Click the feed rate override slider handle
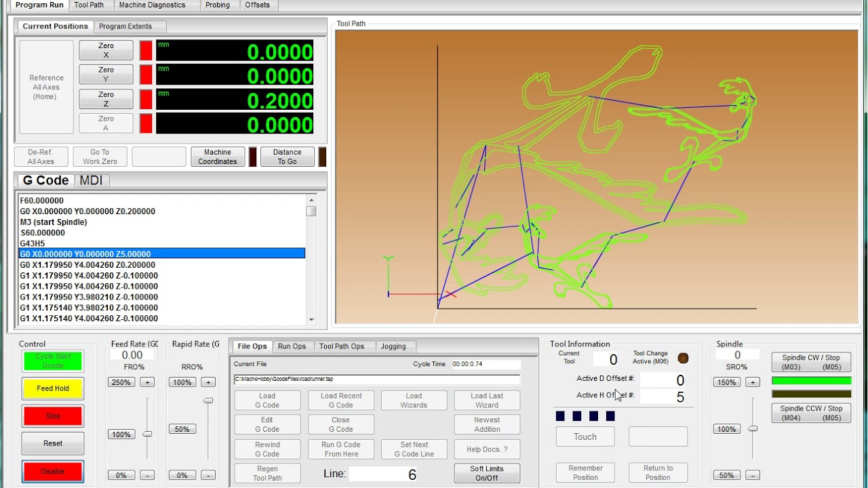 tap(147, 434)
